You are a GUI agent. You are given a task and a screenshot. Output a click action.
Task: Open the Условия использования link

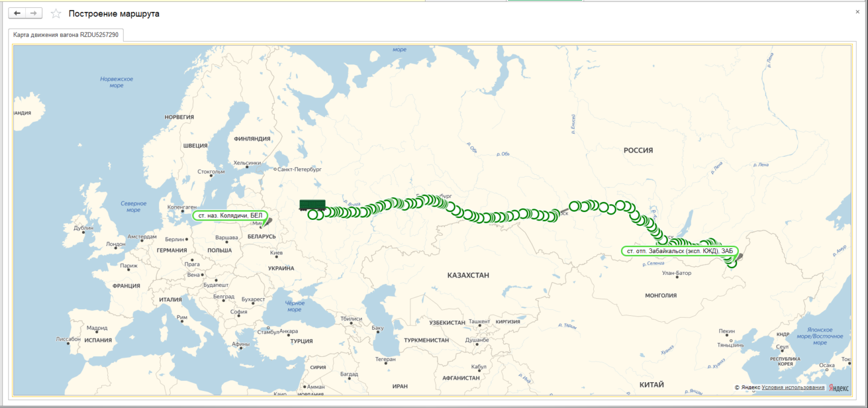(793, 388)
